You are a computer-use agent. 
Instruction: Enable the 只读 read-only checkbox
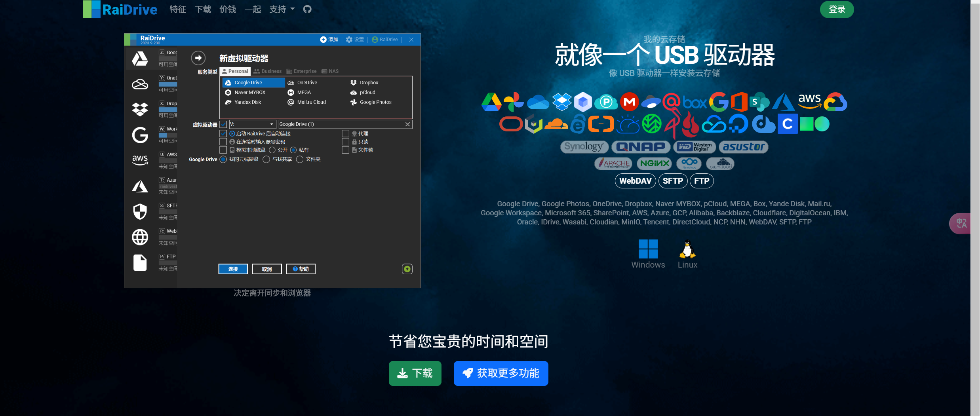coord(345,142)
